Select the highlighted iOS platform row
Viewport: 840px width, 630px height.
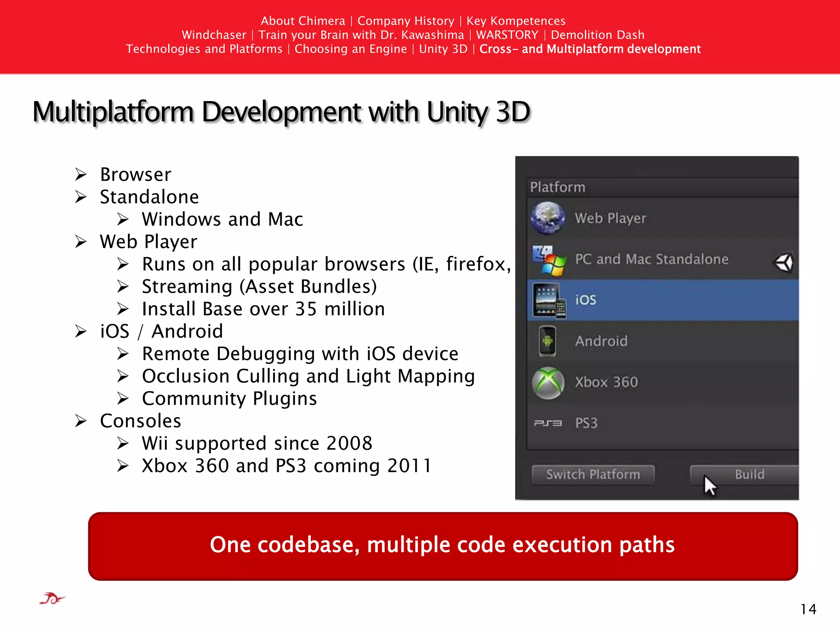coord(662,300)
